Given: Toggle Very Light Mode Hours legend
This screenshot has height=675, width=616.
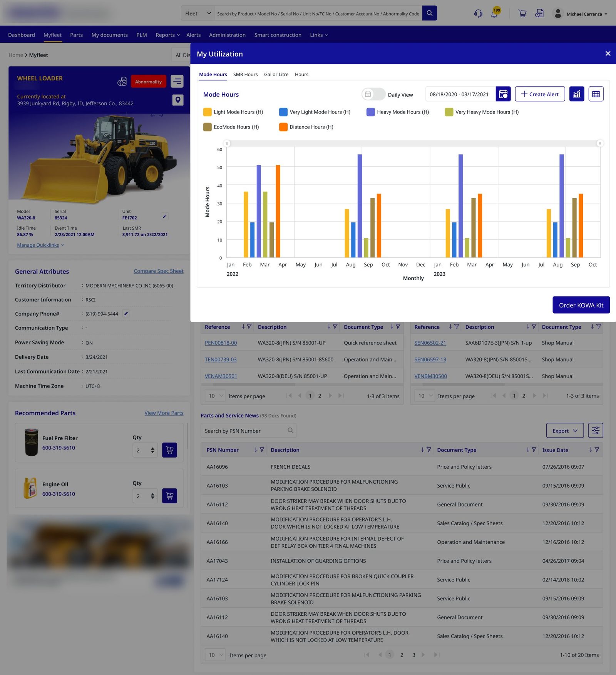Looking at the screenshot, I should (315, 112).
